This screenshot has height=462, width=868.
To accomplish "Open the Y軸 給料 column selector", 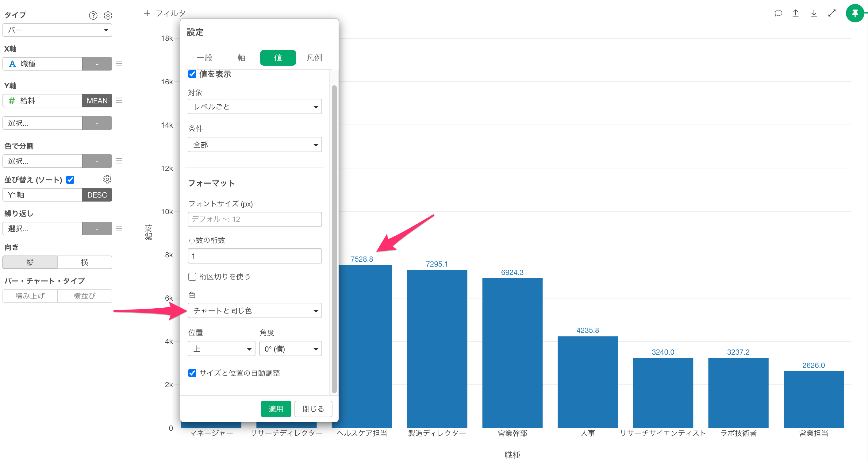I will tap(42, 100).
